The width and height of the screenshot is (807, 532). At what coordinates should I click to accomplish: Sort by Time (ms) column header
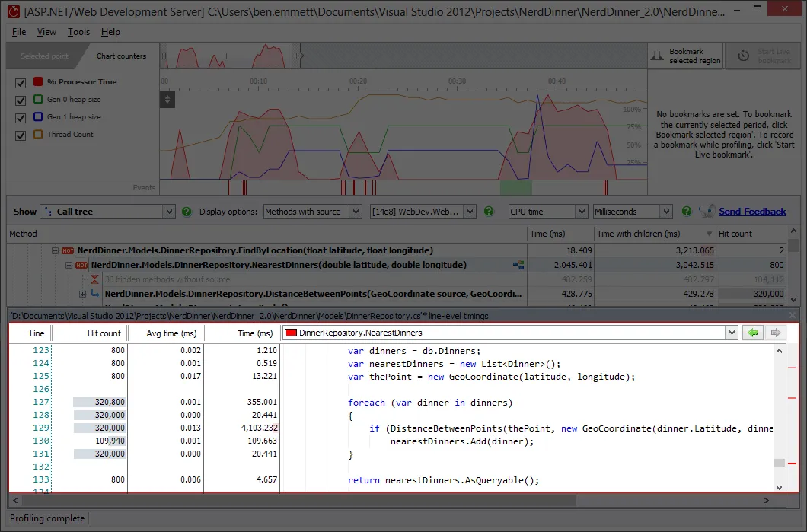pos(560,234)
